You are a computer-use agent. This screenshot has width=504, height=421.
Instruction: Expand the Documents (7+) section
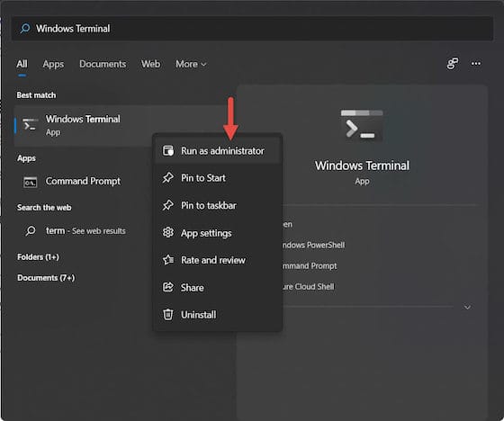click(46, 278)
